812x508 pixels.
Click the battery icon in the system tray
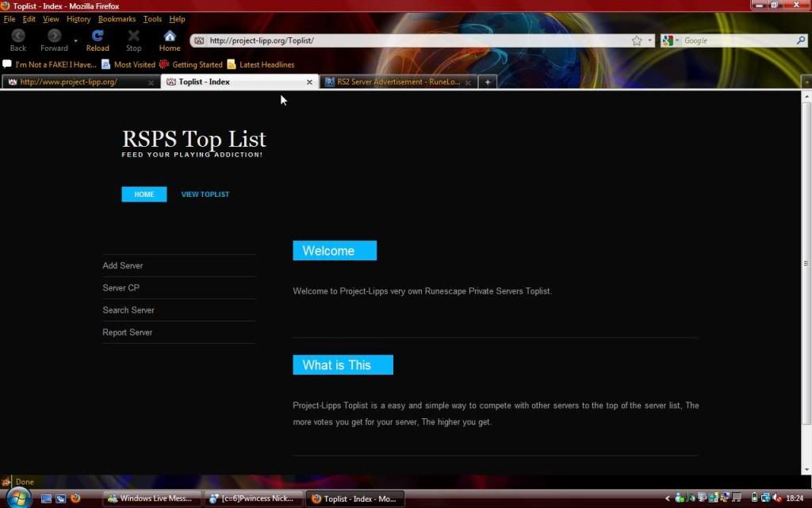coord(754,498)
